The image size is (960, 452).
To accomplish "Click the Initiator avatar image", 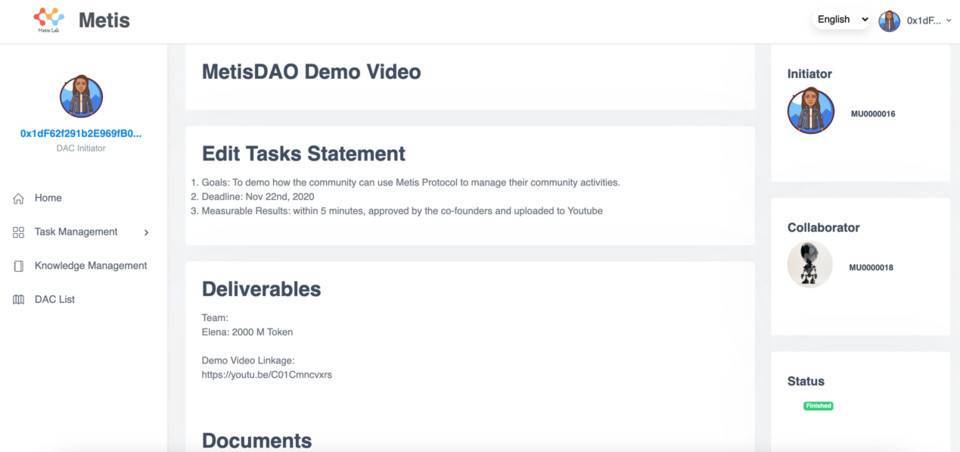I will pos(811,111).
